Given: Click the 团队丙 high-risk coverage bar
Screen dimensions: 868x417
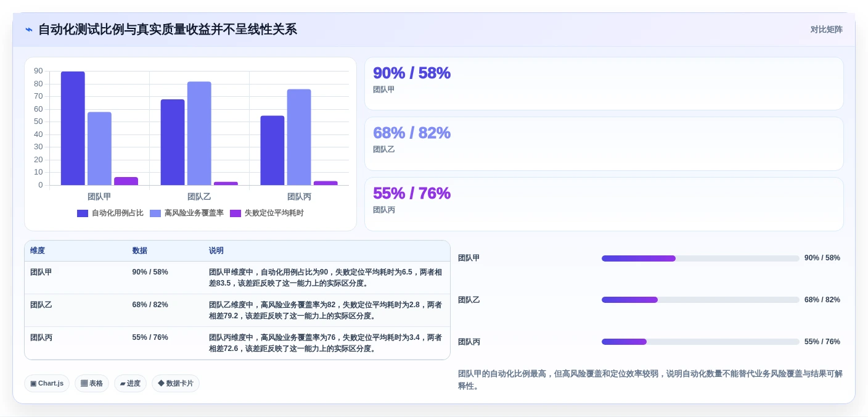Looking at the screenshot, I should tap(299, 137).
